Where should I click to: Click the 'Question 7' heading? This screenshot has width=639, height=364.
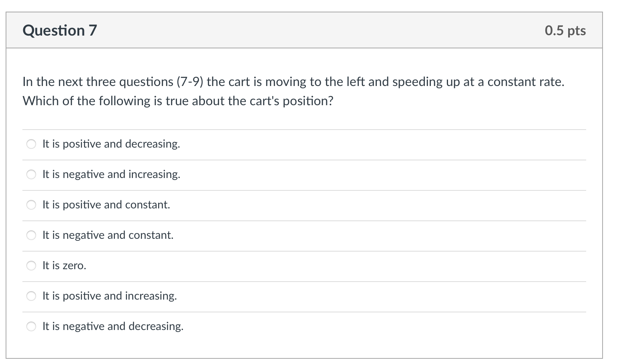click(60, 30)
